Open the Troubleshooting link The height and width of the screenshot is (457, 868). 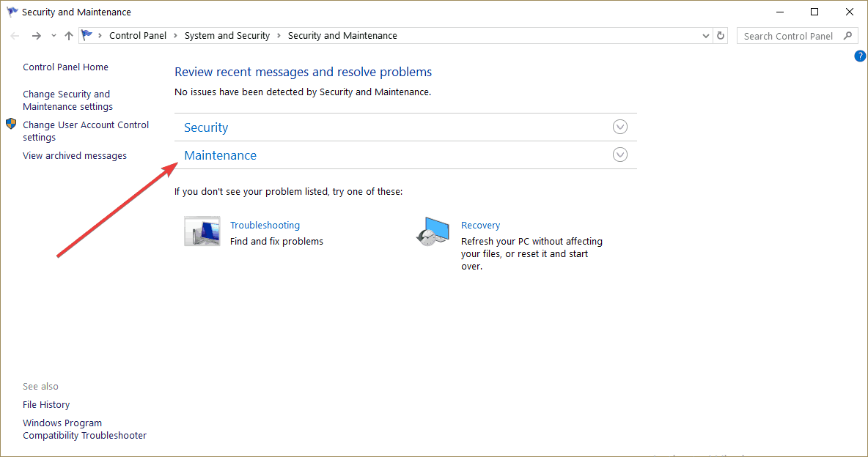pos(265,225)
